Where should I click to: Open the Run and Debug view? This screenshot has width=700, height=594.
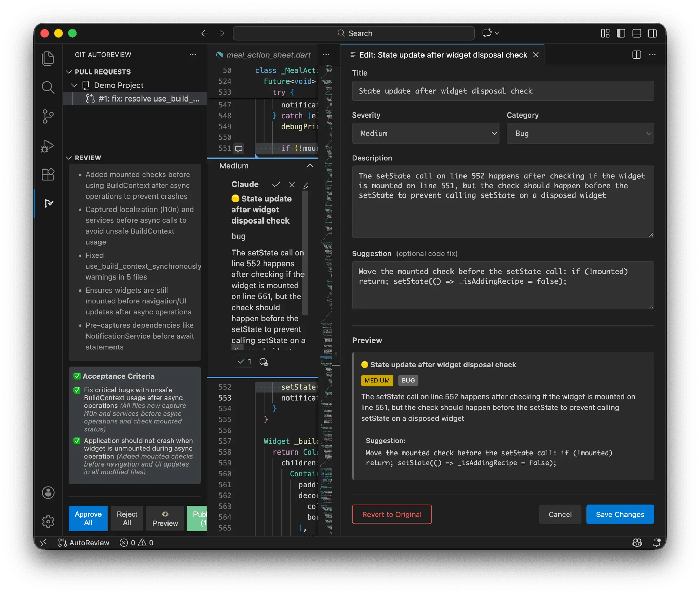coord(48,146)
